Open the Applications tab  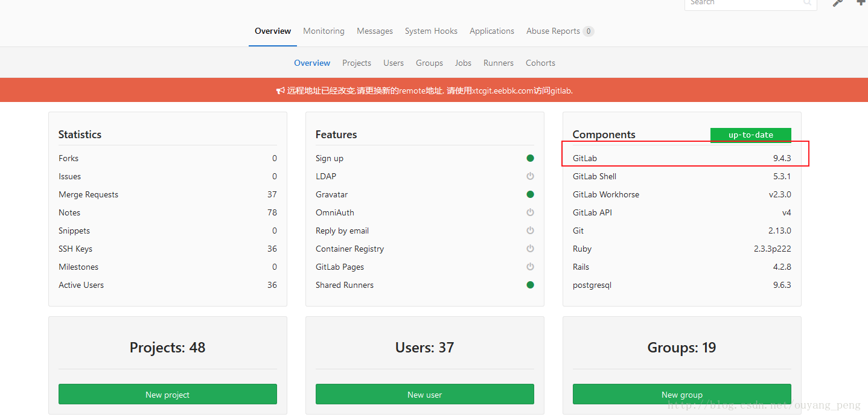(492, 31)
